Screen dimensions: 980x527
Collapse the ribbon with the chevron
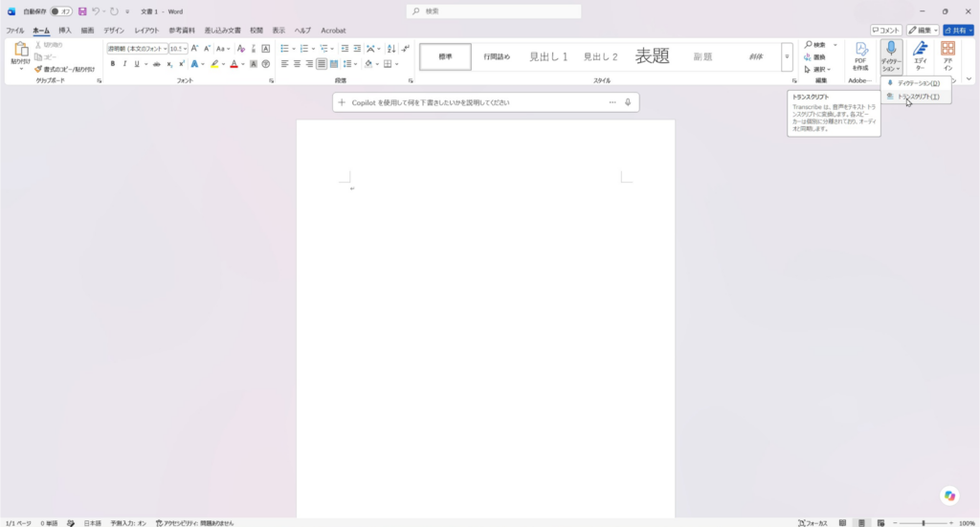tap(969, 79)
